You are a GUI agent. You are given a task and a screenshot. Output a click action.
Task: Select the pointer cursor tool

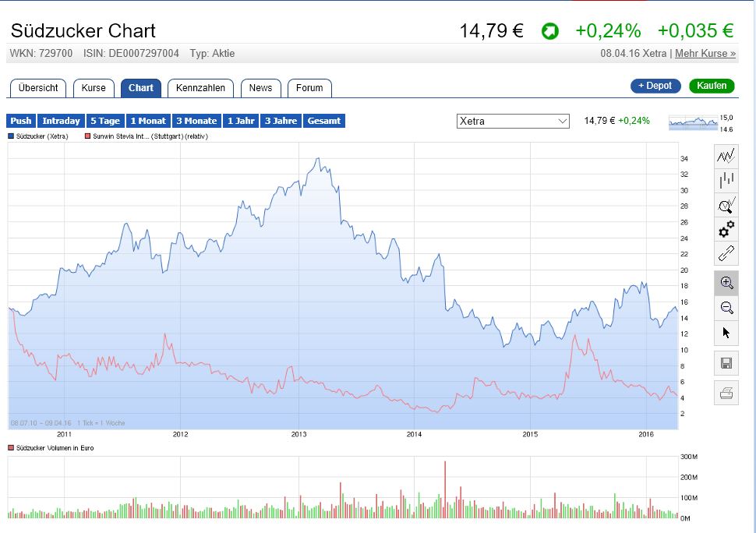pos(726,333)
